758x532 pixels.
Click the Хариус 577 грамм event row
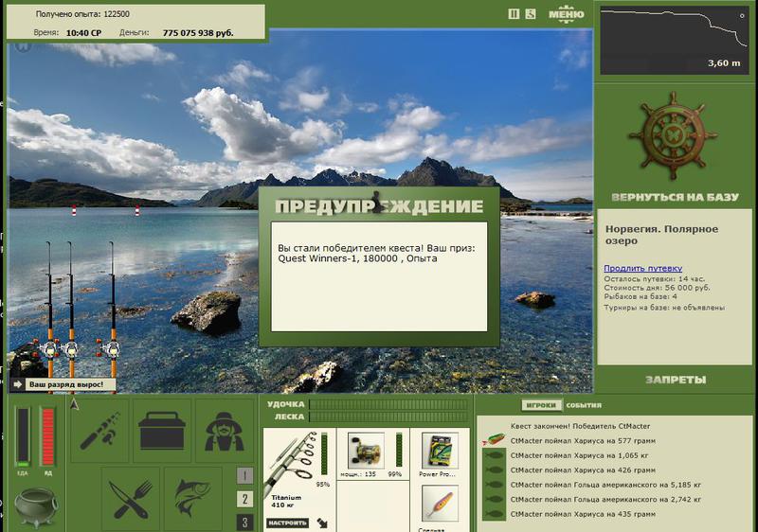[x=583, y=441]
